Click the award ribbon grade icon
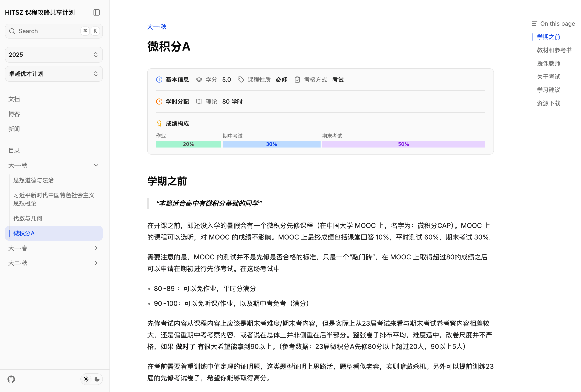 (x=159, y=124)
